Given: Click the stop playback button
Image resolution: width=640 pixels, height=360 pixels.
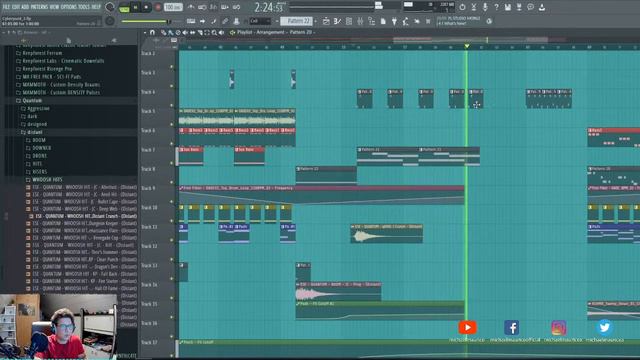Looking at the screenshot, I should coord(146,7).
